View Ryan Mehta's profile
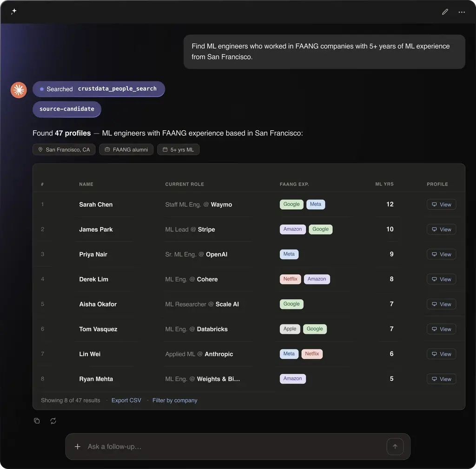 (x=442, y=379)
